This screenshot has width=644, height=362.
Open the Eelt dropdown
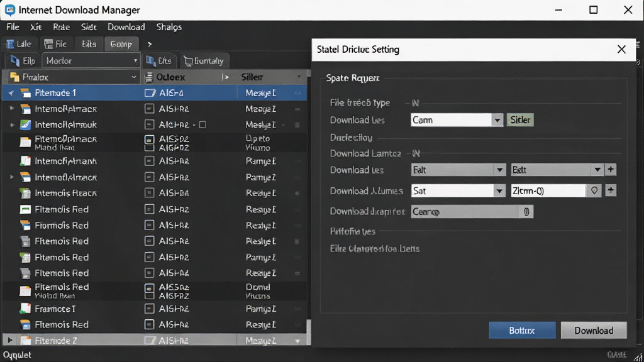pos(597,170)
